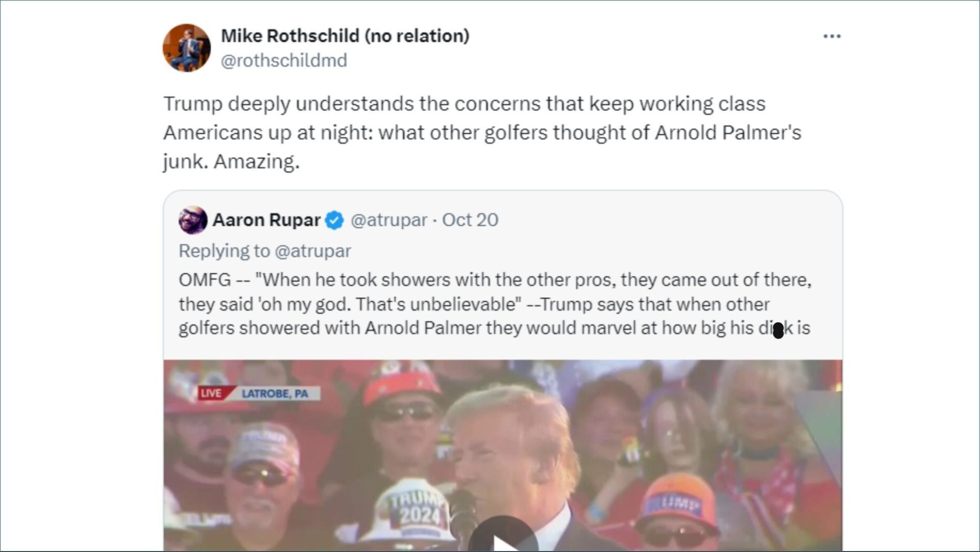Click the LATROBE, PA label on video

(x=276, y=394)
